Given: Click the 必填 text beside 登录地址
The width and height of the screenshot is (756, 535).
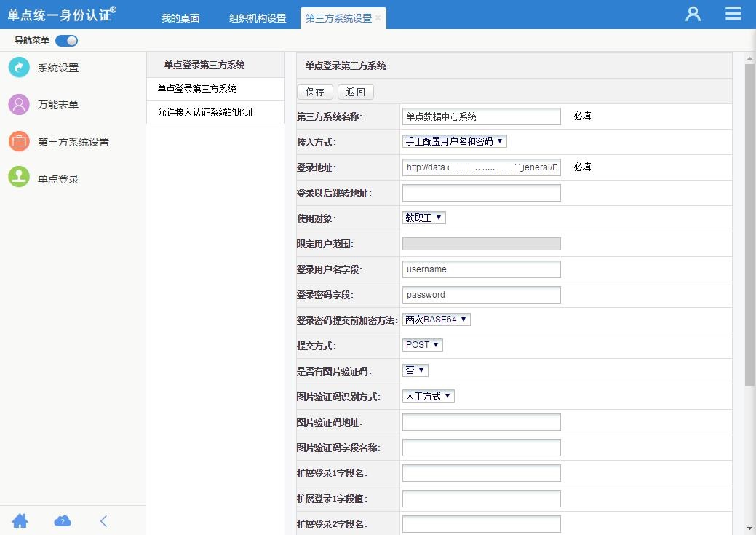Looking at the screenshot, I should click(582, 167).
